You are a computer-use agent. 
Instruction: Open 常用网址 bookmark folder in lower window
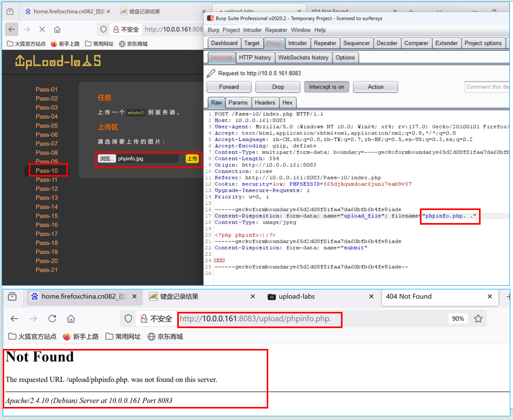click(123, 336)
